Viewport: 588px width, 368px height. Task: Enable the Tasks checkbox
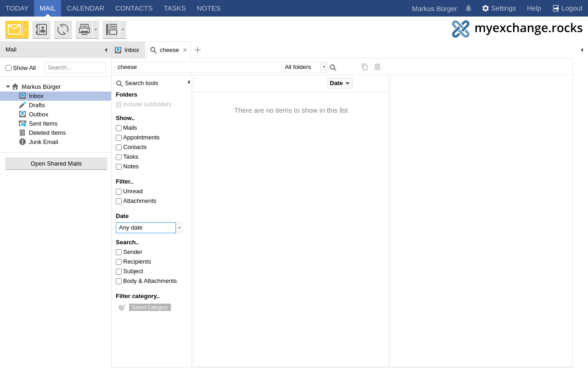119,157
